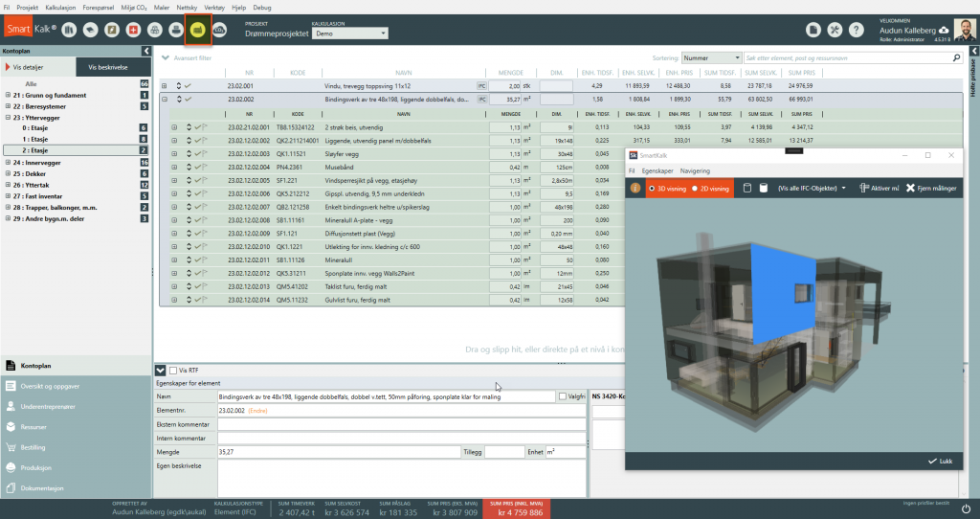Click the search magnifier icon
This screenshot has height=519, width=980.
[956, 57]
